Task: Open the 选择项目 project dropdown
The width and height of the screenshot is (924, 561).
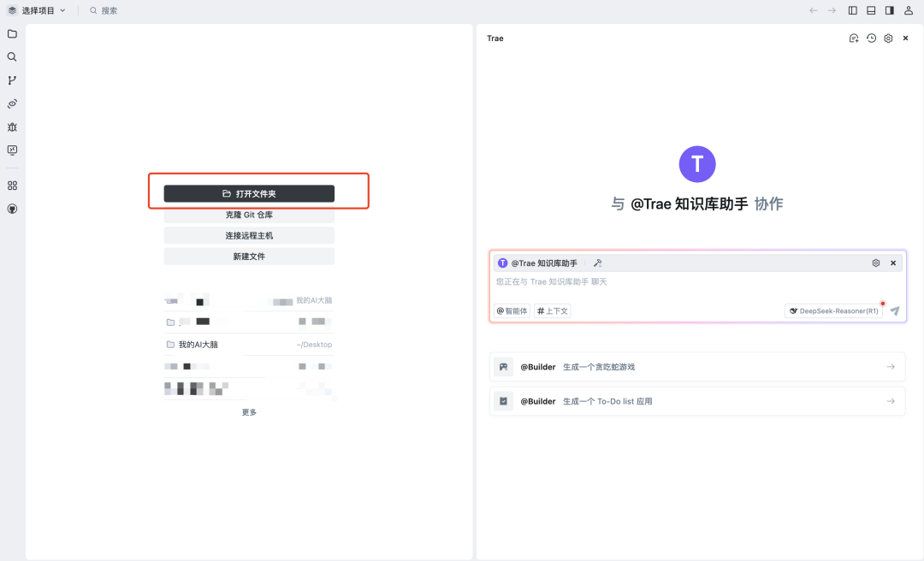Action: 37,10
